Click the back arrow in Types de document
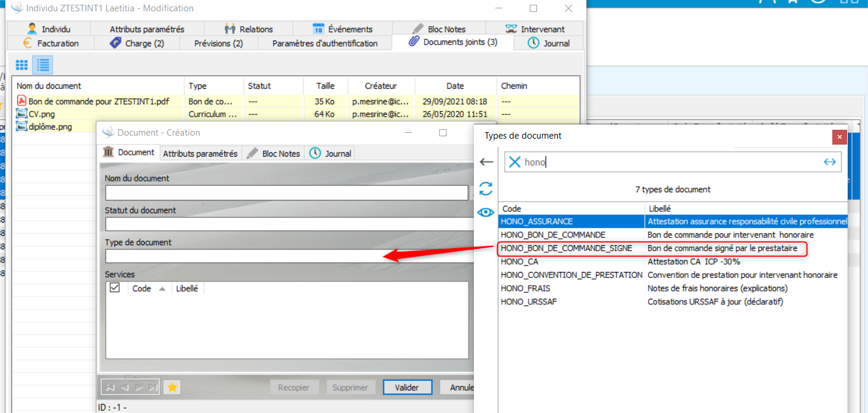Viewport: 868px width, 413px height. point(486,162)
